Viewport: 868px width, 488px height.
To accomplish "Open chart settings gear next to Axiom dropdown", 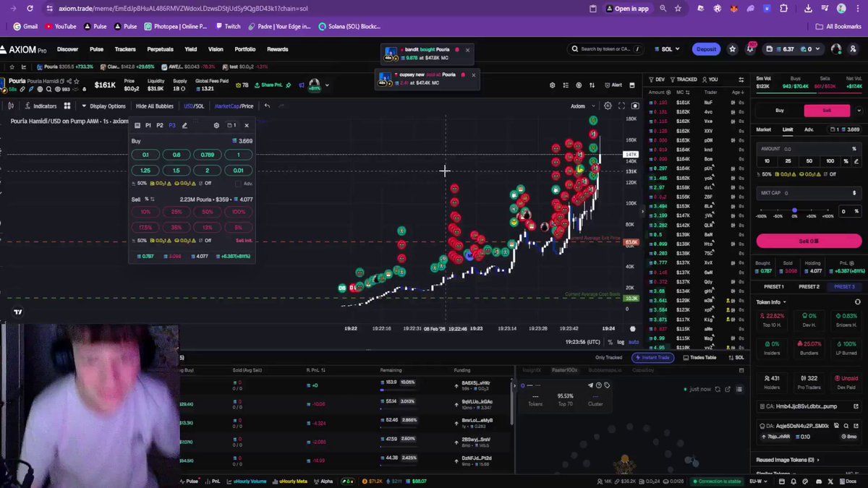I will [608, 106].
